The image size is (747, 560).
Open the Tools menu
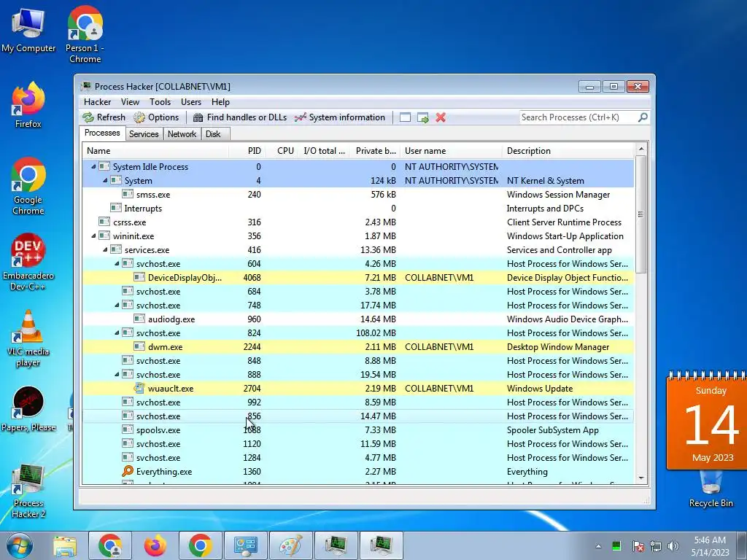point(160,102)
